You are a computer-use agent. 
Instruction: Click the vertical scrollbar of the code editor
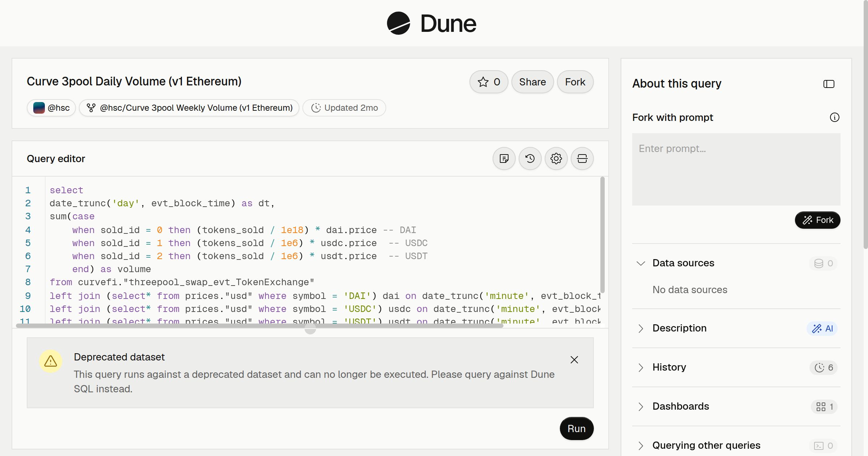pos(602,235)
